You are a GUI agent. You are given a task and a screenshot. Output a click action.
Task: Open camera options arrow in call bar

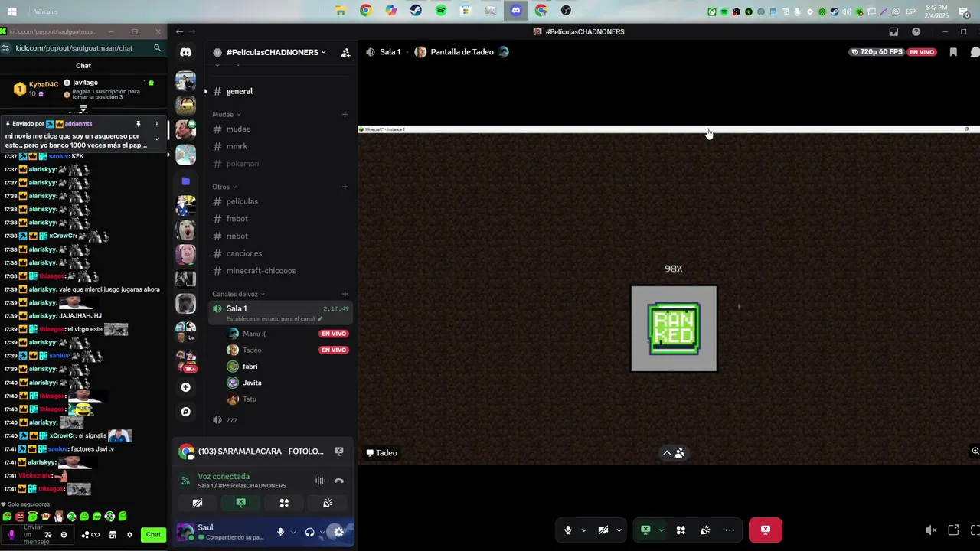pyautogui.click(x=619, y=530)
